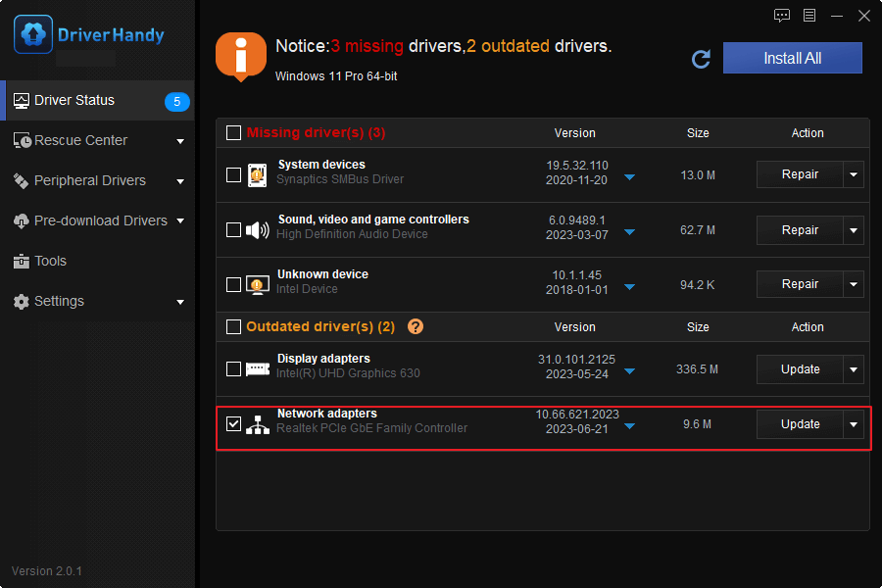Screen dimensions: 882x588
Task: Click the Synaptics SMBus Driver name
Action: [340, 179]
